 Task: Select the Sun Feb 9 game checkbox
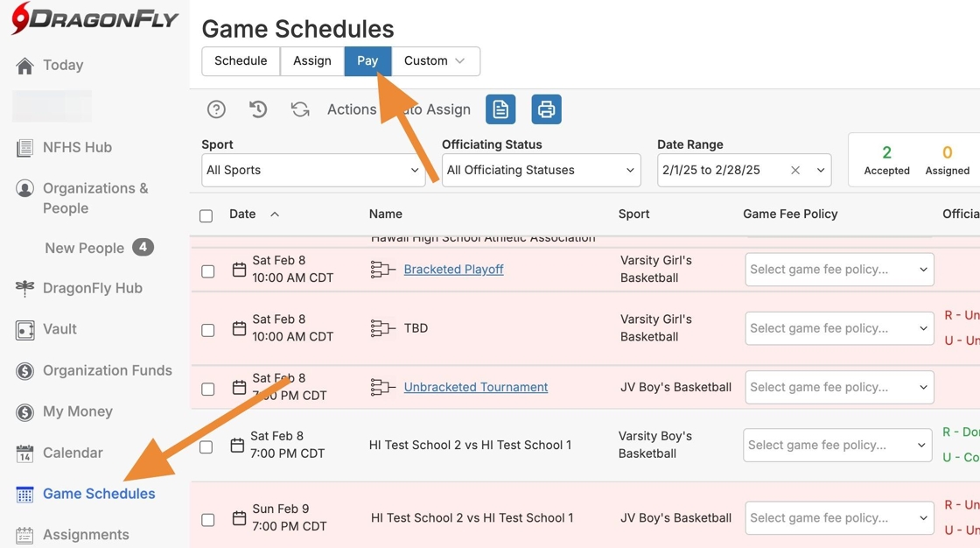click(x=208, y=520)
